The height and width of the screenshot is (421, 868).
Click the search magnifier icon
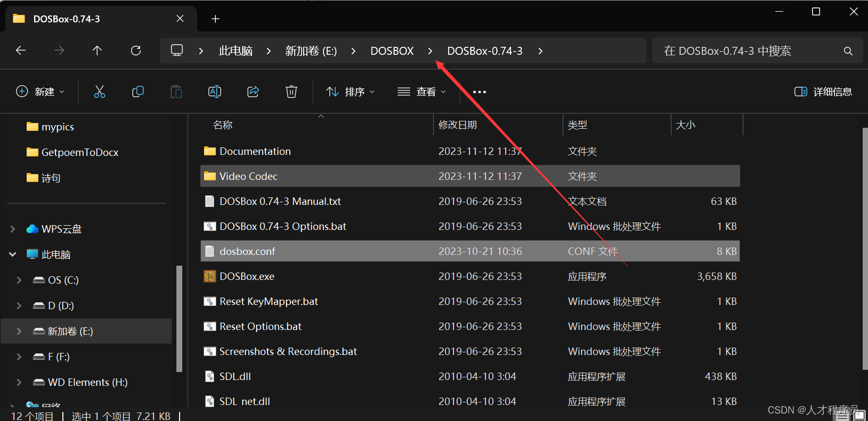(848, 51)
